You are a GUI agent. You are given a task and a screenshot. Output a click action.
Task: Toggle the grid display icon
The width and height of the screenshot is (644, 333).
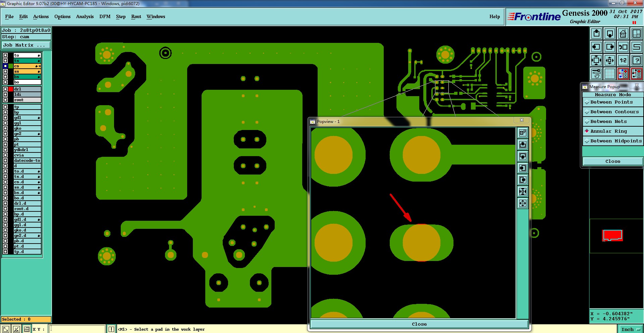[610, 74]
